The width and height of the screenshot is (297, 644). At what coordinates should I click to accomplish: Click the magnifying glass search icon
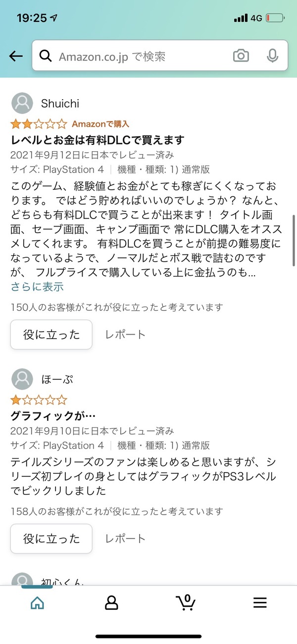coord(46,56)
